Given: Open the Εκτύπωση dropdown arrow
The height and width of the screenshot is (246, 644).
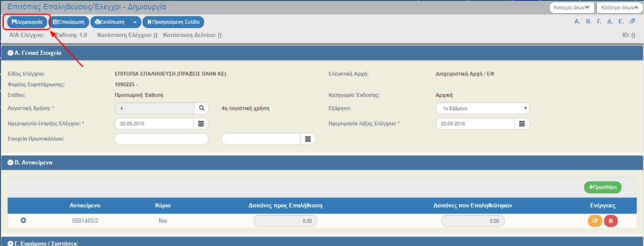Looking at the screenshot, I should click(x=135, y=22).
